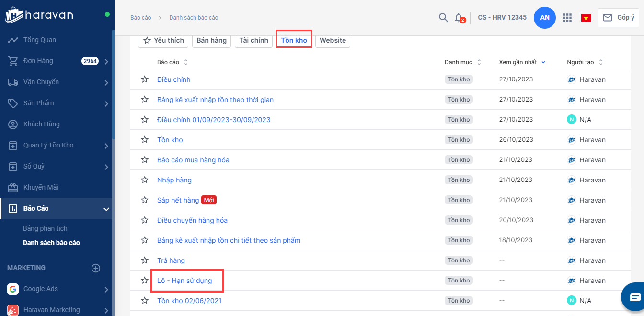Toggle favorite star for Tồn kho report
This screenshot has width=644, height=316.
pos(145,140)
